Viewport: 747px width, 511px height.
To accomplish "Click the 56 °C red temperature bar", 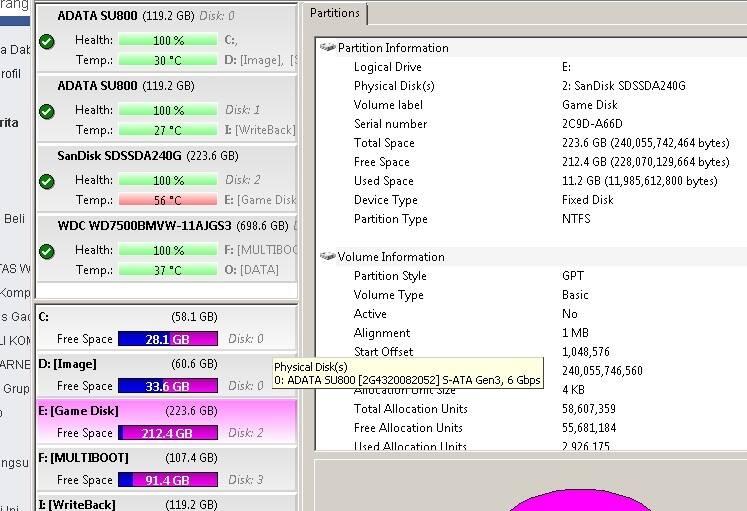I will pos(168,200).
